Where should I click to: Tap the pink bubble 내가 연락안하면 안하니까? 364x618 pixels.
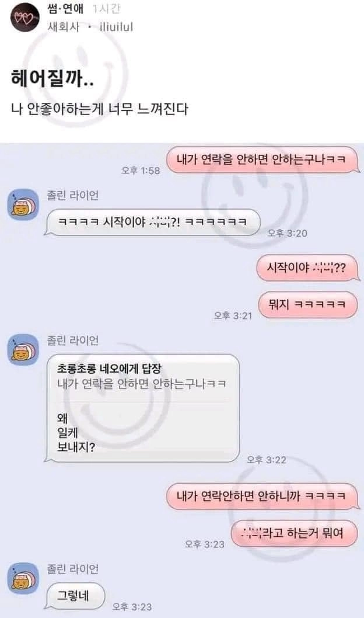262,497
